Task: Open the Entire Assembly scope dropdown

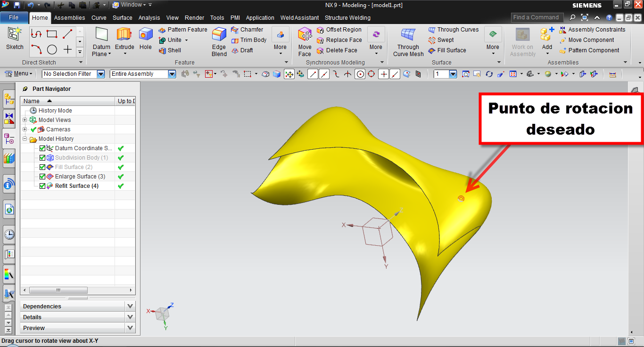Action: click(172, 74)
